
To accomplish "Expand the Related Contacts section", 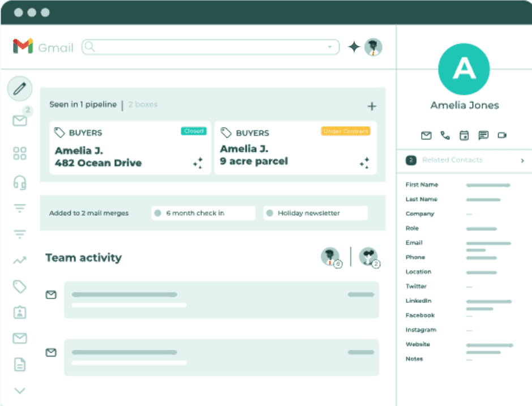I will point(522,160).
